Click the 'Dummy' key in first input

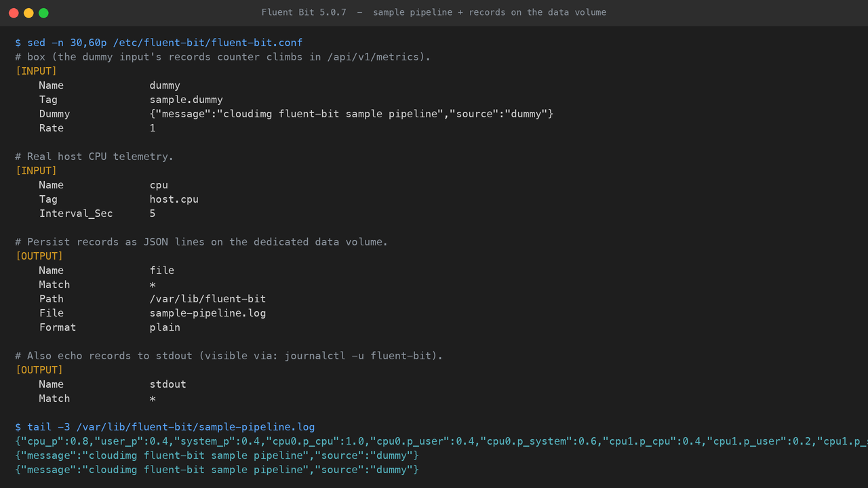coord(54,114)
